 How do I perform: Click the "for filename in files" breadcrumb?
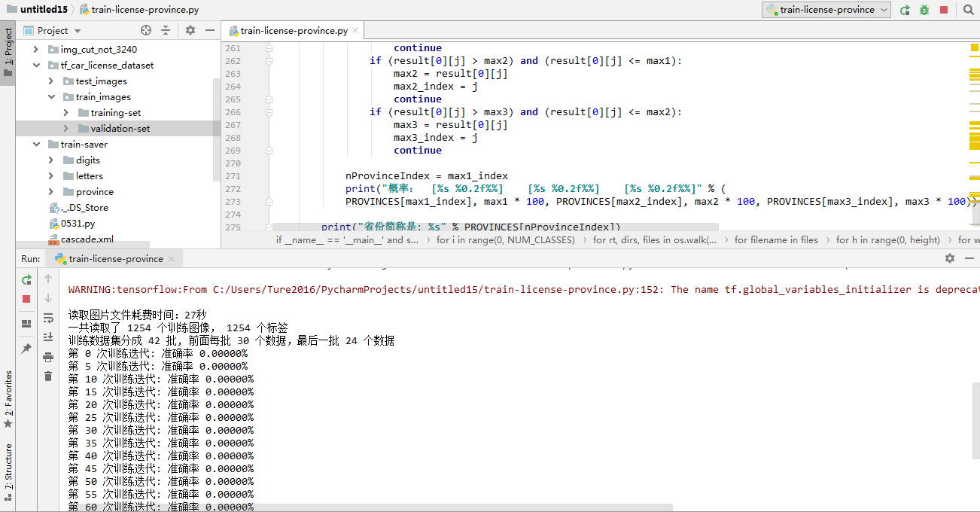point(776,240)
